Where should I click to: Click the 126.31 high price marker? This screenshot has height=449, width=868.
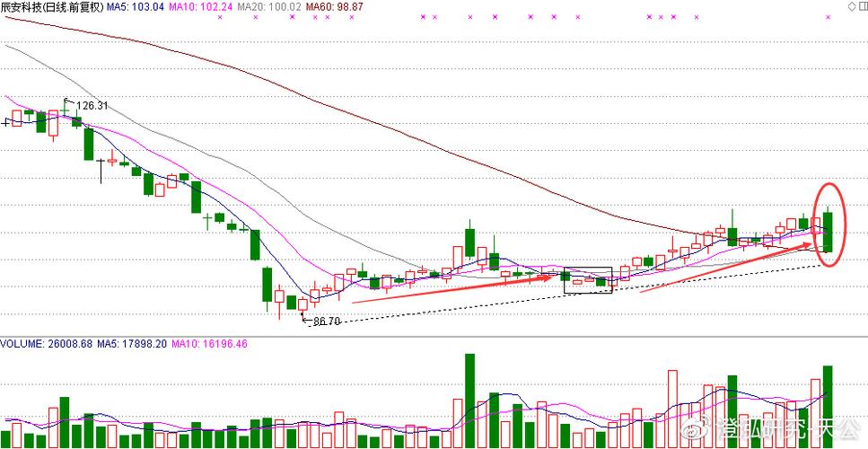[92, 106]
